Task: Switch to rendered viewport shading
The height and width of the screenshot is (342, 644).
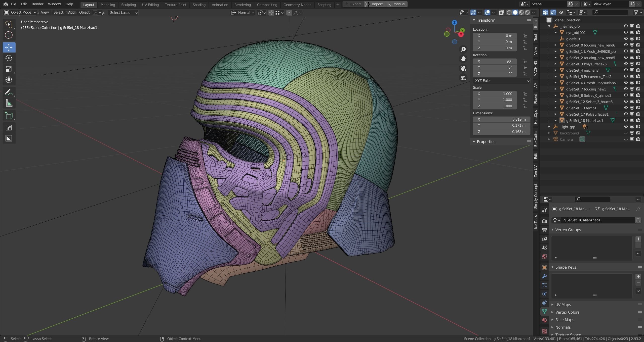Action: click(527, 13)
